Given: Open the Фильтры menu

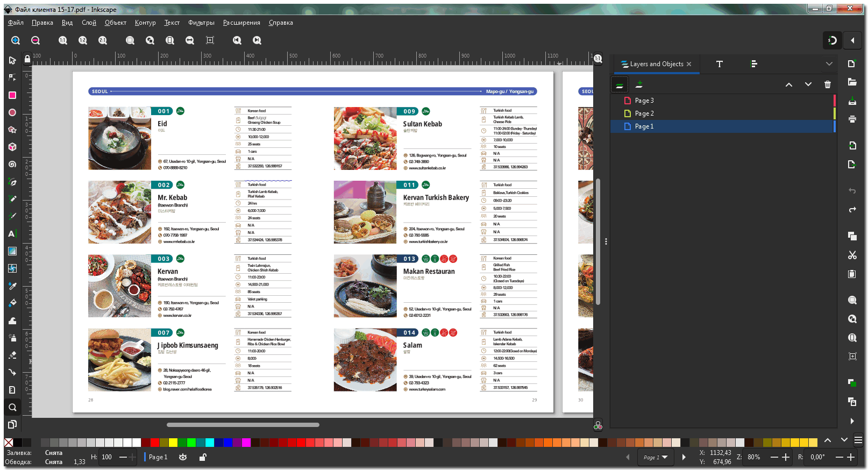Looking at the screenshot, I should click(201, 23).
